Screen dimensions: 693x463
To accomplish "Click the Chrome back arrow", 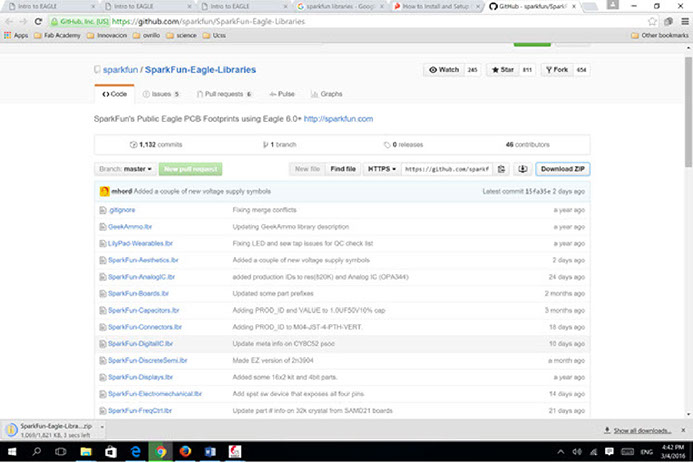I will [9, 21].
